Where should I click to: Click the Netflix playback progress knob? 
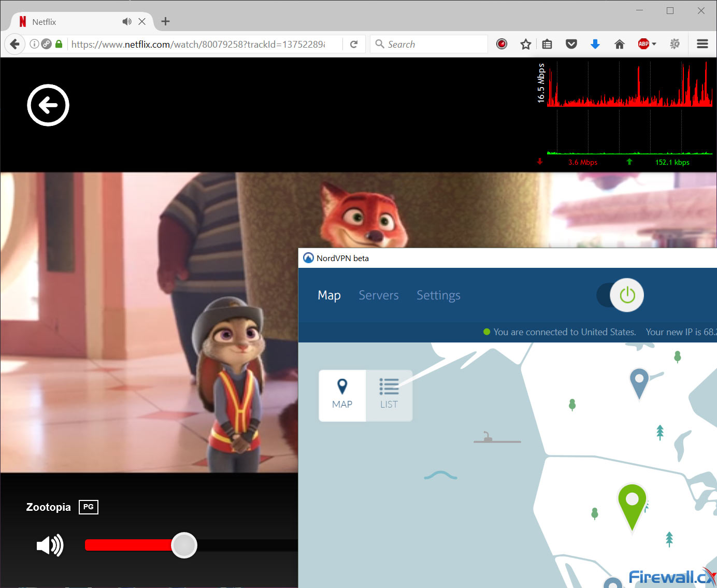pos(184,545)
